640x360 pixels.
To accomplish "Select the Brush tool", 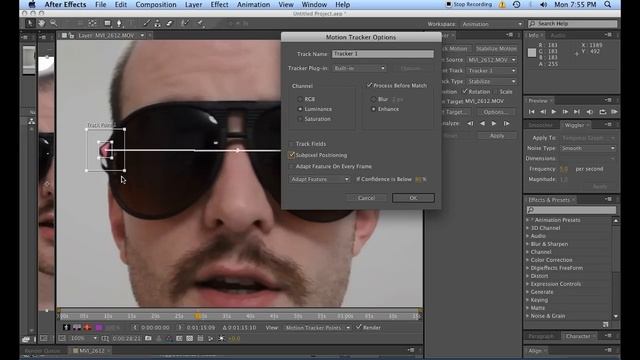I will coord(147,23).
